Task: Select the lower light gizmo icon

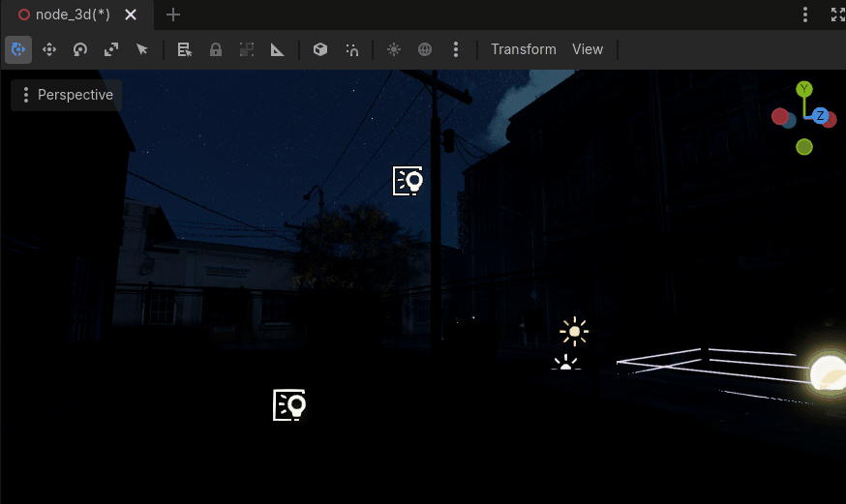Action: tap(289, 405)
